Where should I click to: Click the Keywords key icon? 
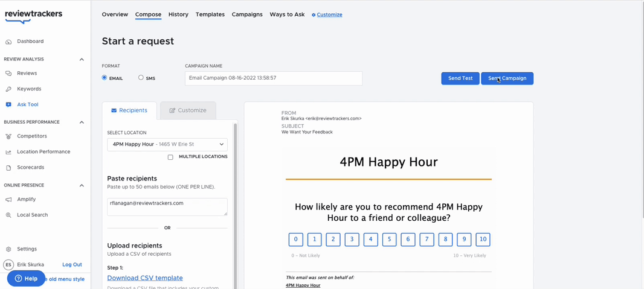(8, 89)
